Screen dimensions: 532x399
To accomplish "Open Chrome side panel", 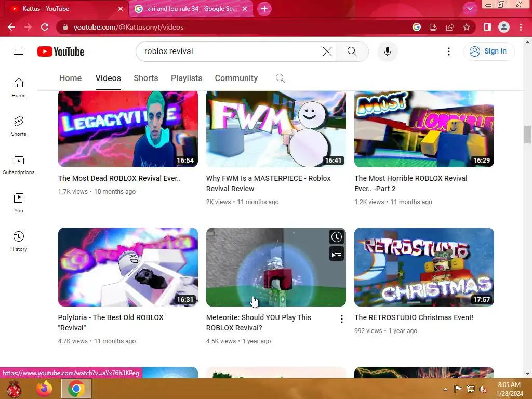I will pos(487,27).
